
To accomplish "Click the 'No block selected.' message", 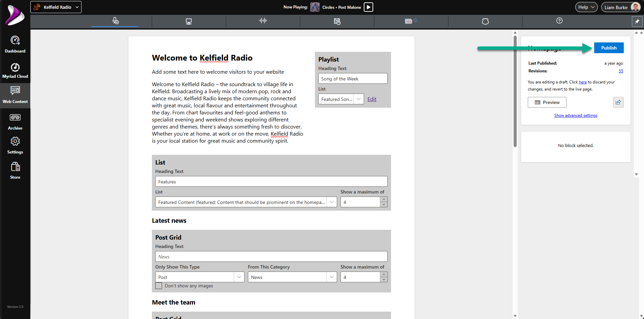I will coord(576,146).
